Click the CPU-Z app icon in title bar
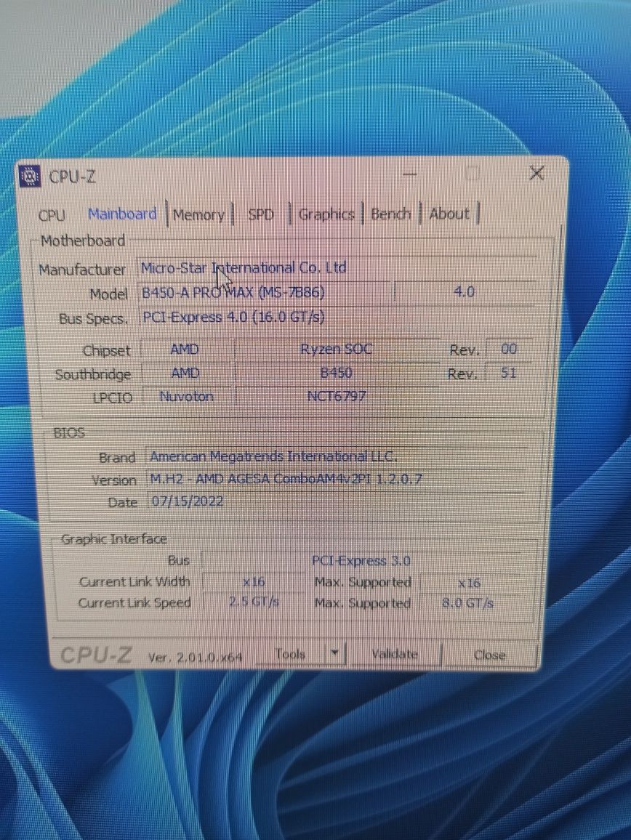631x840 pixels. [30, 176]
